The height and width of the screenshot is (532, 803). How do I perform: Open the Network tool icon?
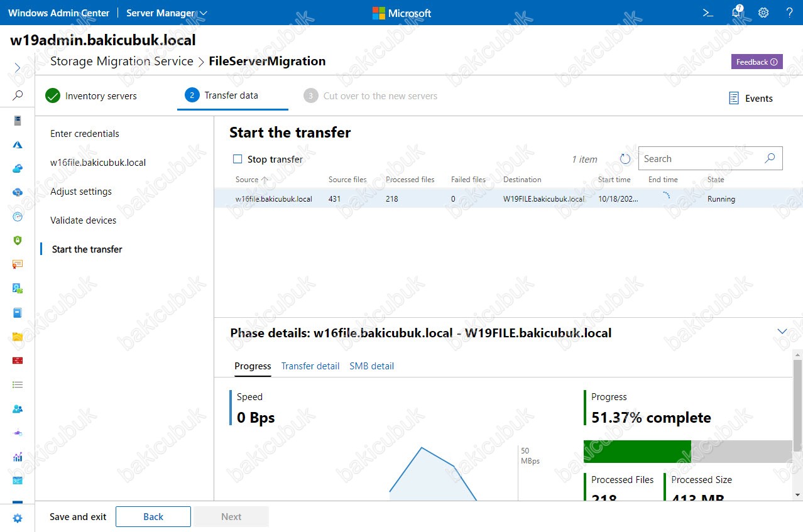tap(18, 433)
